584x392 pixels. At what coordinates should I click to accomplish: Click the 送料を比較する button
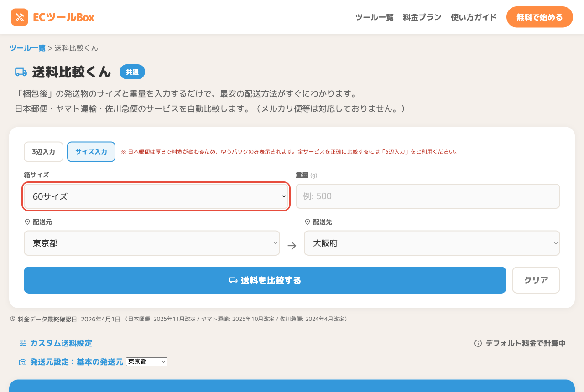[265, 280]
